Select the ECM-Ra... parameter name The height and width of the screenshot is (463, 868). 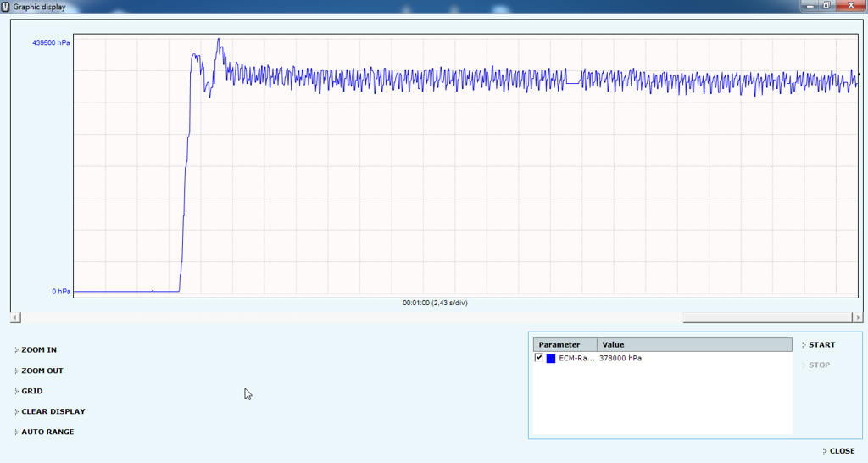click(x=576, y=359)
